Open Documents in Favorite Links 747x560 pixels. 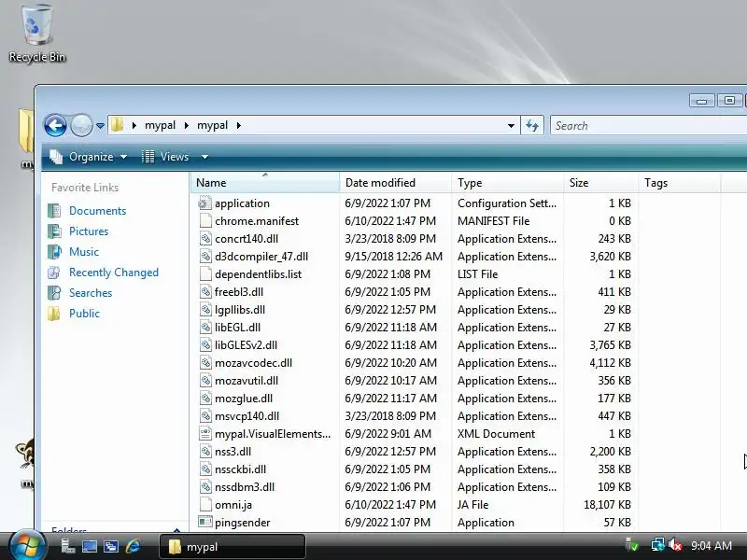[x=98, y=211]
